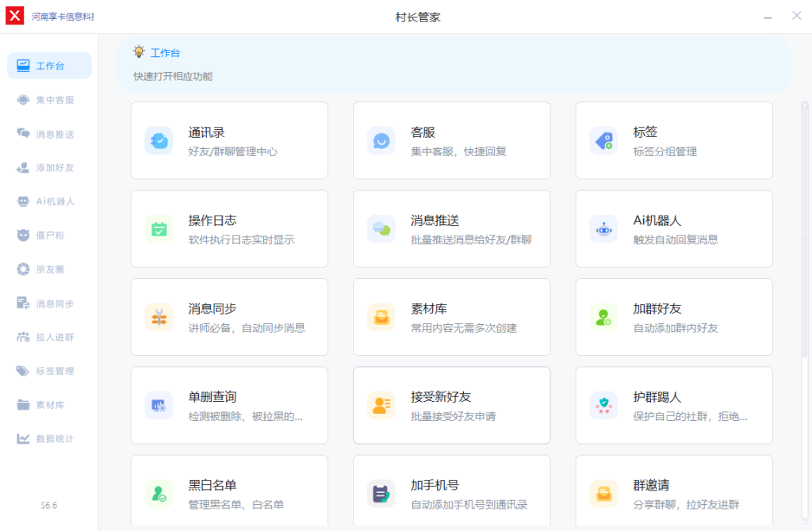The height and width of the screenshot is (531, 812).
Task: Click the 护群踢人 card shield icon
Action: click(603, 405)
